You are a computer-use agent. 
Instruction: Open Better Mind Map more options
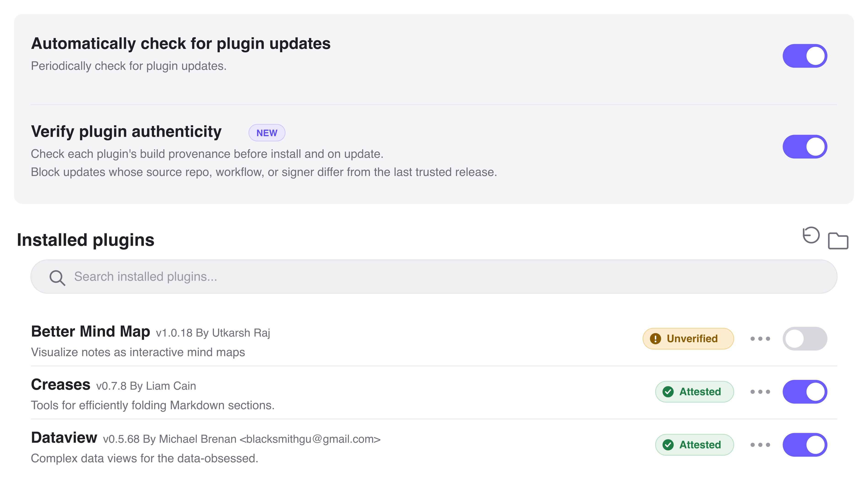[760, 338]
